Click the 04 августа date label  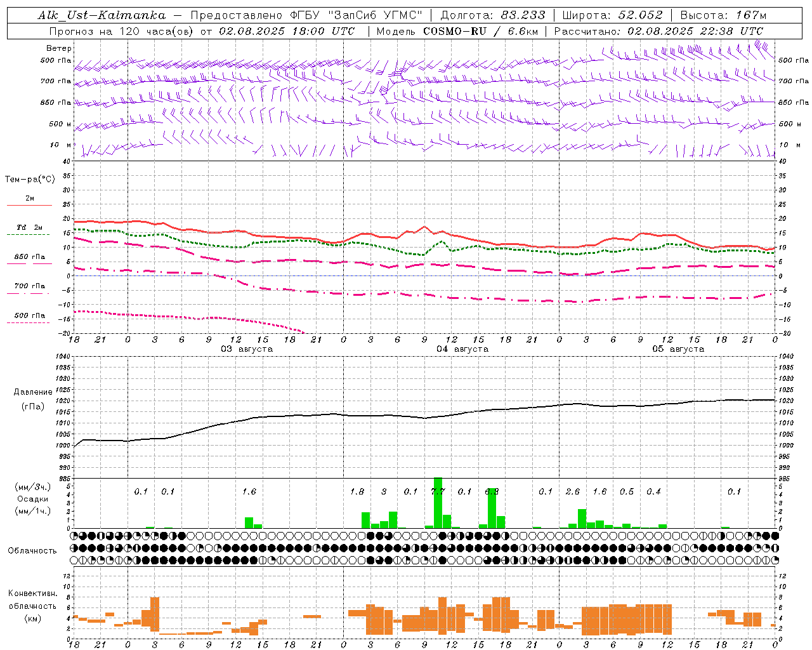tap(462, 348)
